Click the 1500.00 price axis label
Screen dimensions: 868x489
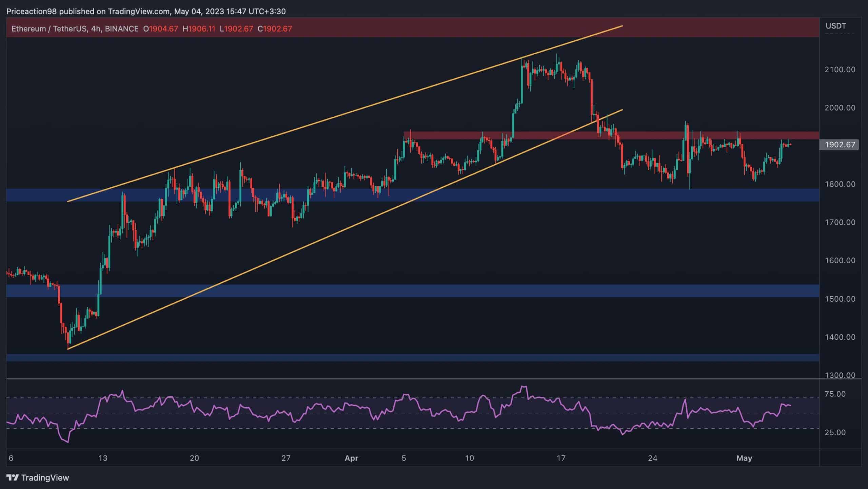[840, 299]
